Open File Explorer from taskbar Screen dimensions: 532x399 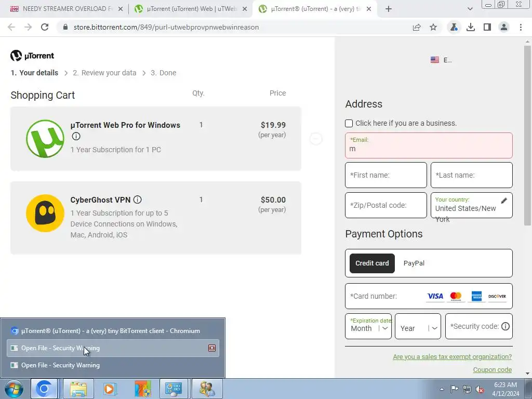[78, 389]
